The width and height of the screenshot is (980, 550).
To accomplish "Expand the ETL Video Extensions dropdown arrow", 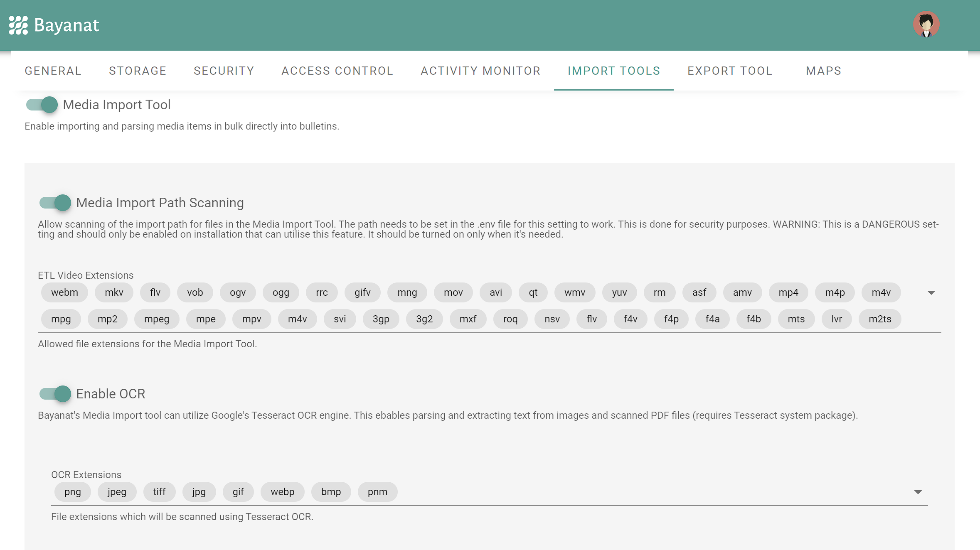I will tap(931, 293).
